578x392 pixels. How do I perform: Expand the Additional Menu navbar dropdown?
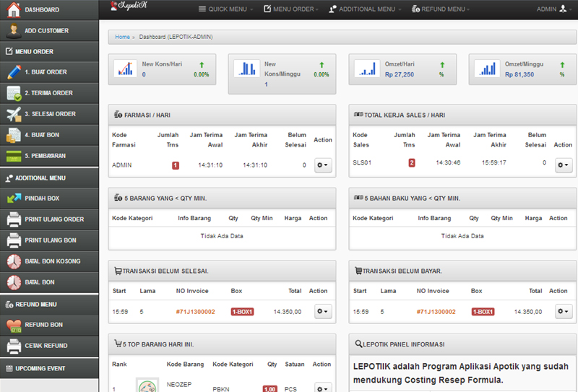click(365, 9)
